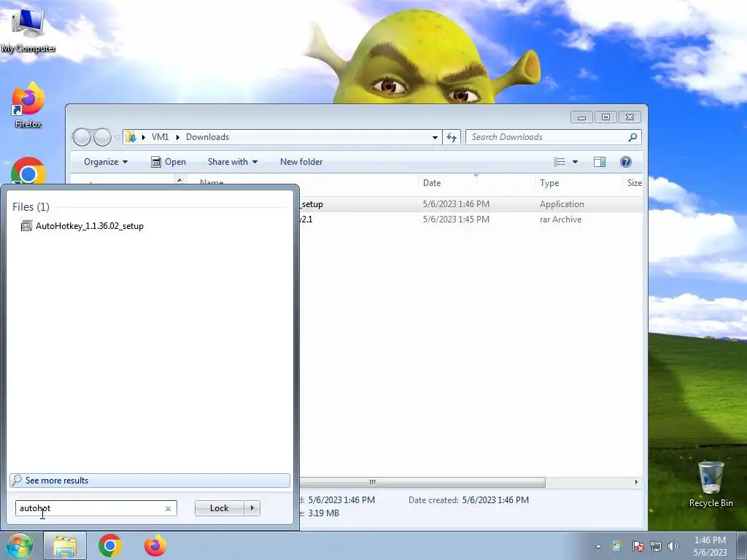Click the AutoHotkey setup file icon in results
The height and width of the screenshot is (560, 747).
[x=27, y=226]
